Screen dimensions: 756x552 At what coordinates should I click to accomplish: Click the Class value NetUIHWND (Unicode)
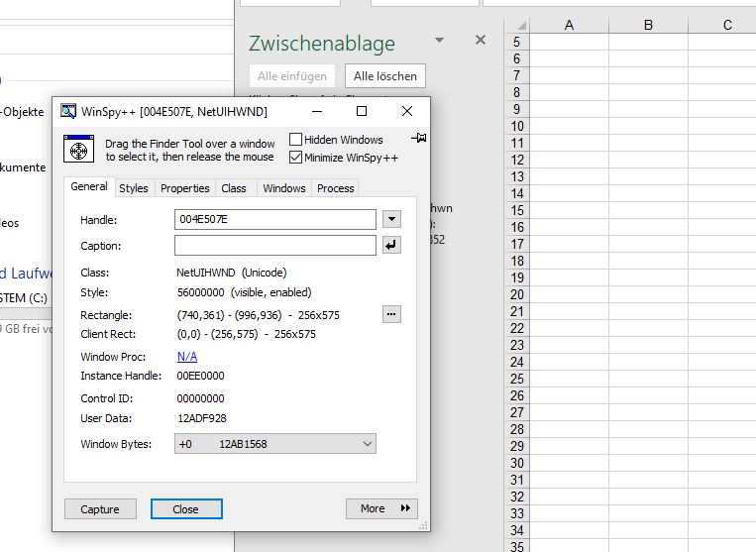[232, 273]
